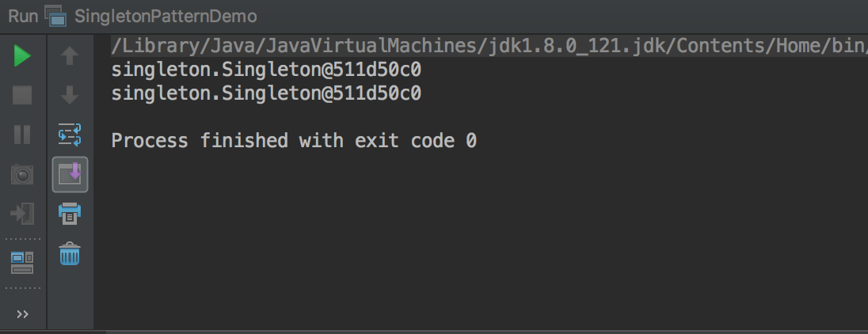Screen dimensions: 868x334
Task: Click the Run tool window label
Action: (23, 17)
